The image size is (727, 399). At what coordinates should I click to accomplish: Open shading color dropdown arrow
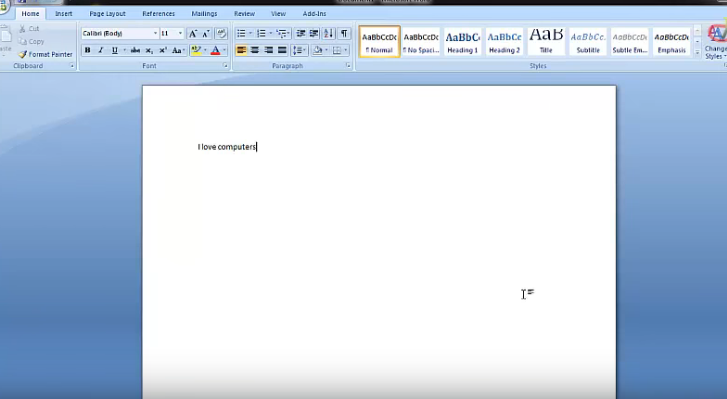point(326,50)
